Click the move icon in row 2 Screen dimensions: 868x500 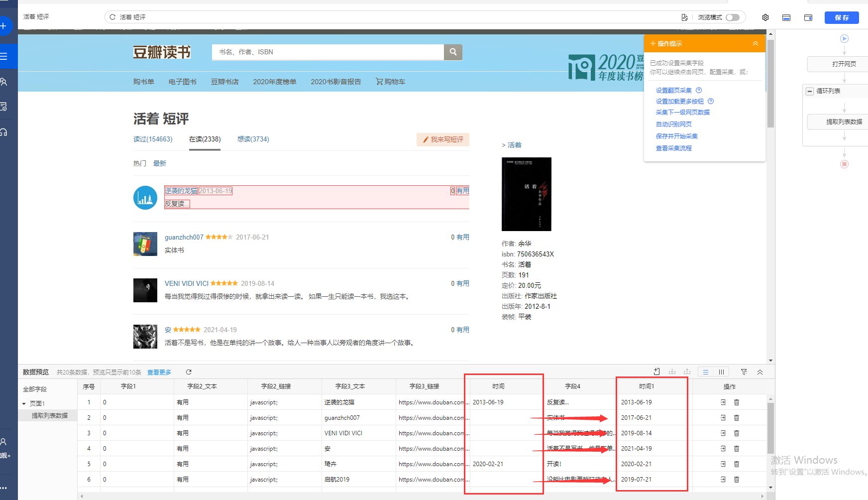tap(723, 418)
